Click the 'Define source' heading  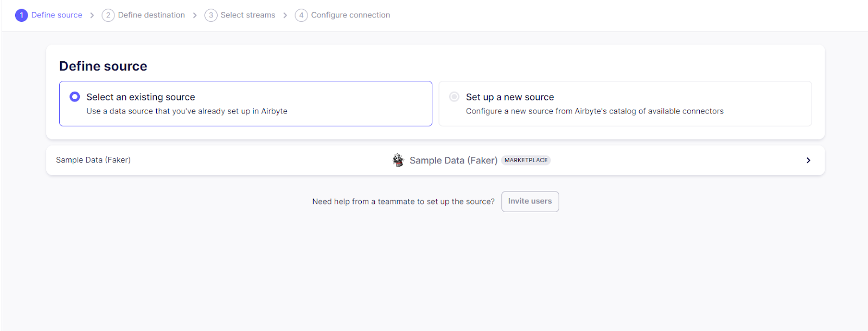coord(103,66)
